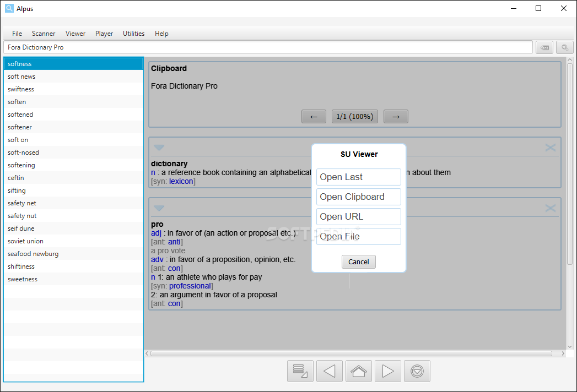
Task: Select softener in the word list
Action: [x=74, y=127]
